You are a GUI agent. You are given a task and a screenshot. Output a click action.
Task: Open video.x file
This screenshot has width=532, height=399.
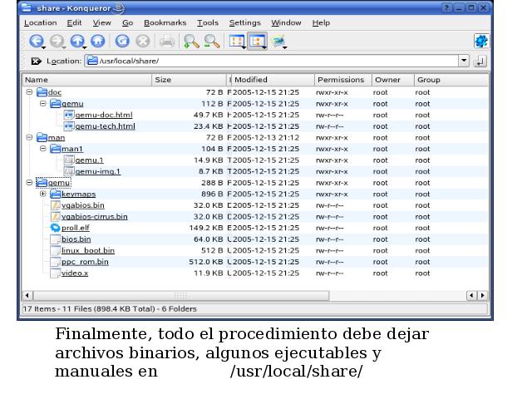point(75,273)
